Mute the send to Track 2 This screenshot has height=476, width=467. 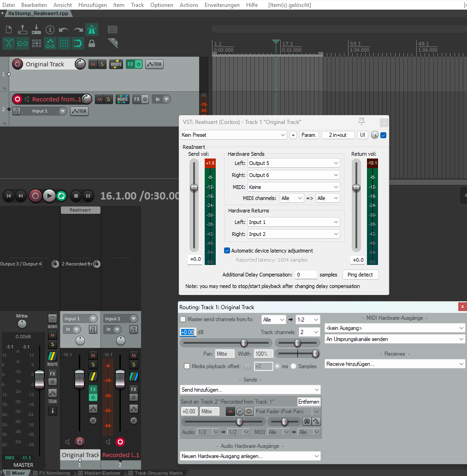(231, 411)
